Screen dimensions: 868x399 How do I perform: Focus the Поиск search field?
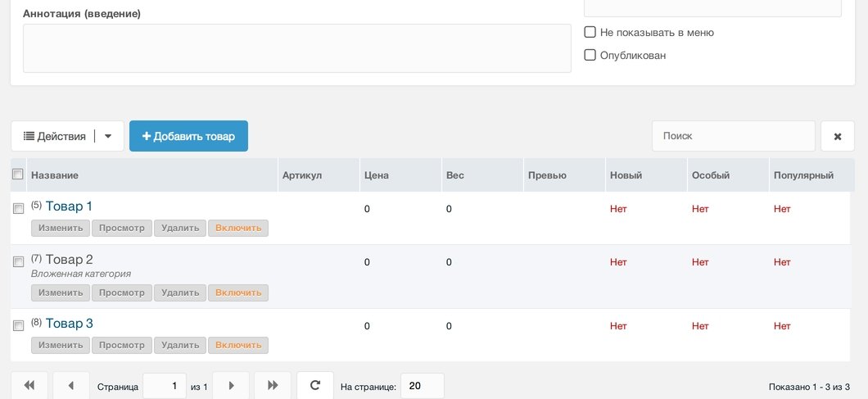click(x=734, y=136)
